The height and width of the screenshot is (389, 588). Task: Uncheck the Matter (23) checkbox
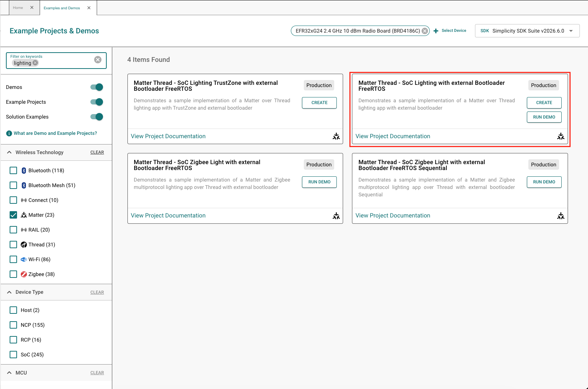pos(13,215)
